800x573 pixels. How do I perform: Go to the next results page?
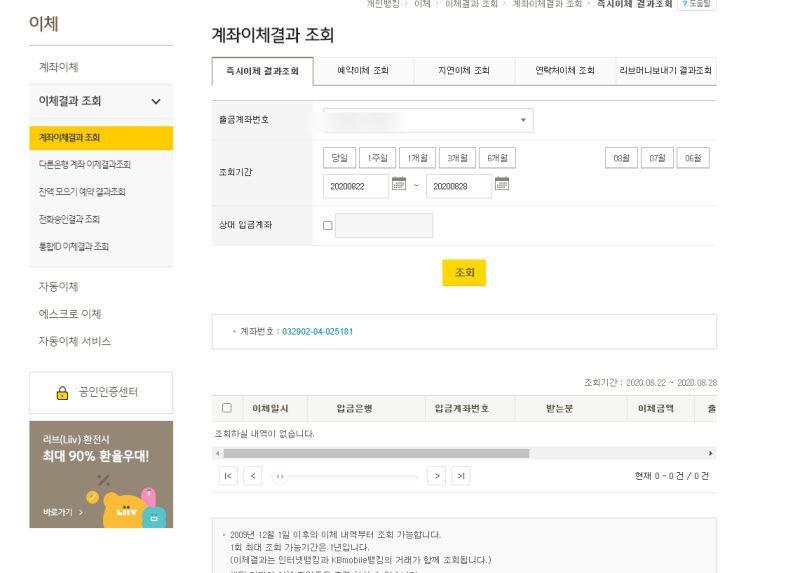tap(436, 476)
